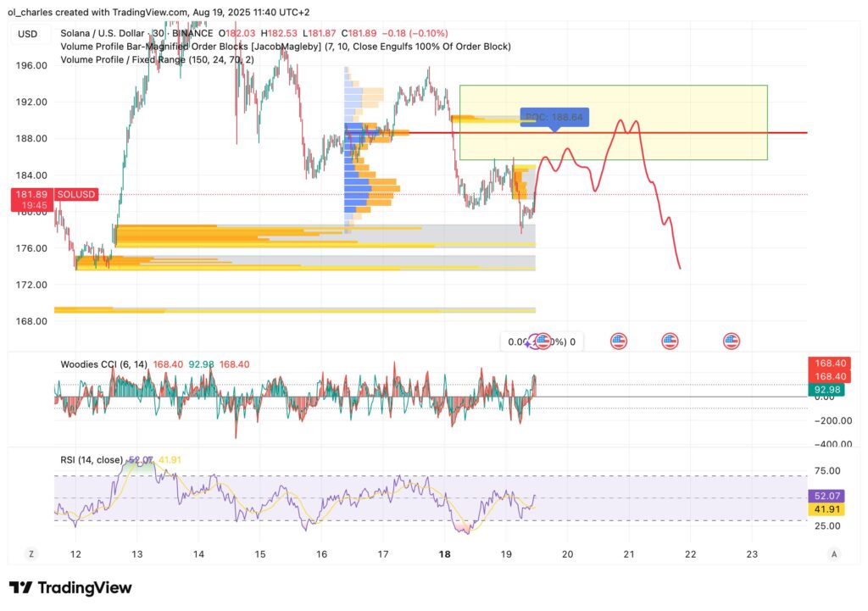Open the third US flag event marker
Viewport: 868px width, 611px height.
coord(670,342)
